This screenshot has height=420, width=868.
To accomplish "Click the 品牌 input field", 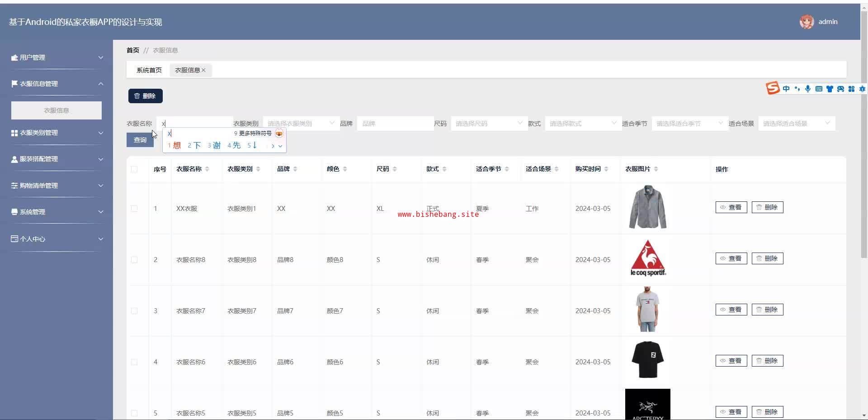I will click(395, 123).
